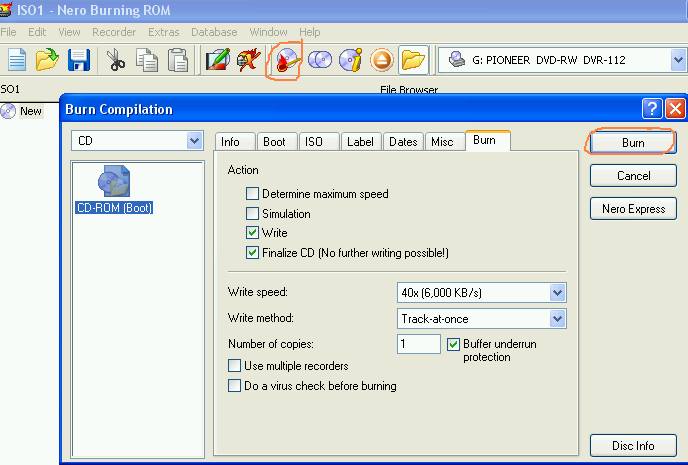Open the View menu

69,32
